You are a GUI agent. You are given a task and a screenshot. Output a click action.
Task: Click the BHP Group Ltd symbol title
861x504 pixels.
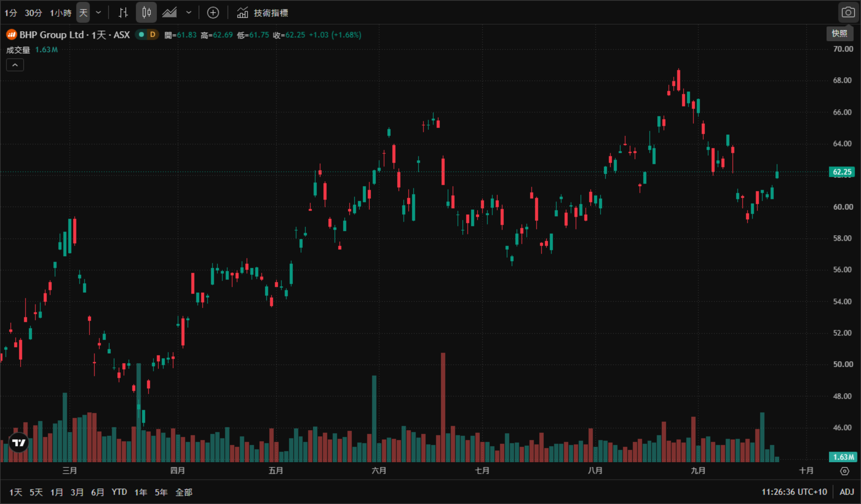pos(75,35)
